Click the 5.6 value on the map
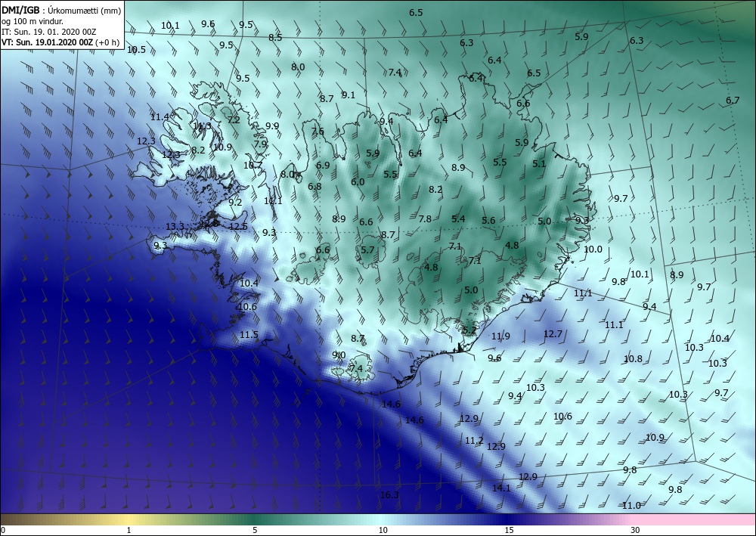Image resolution: width=756 pixels, height=536 pixels. pos(488,220)
